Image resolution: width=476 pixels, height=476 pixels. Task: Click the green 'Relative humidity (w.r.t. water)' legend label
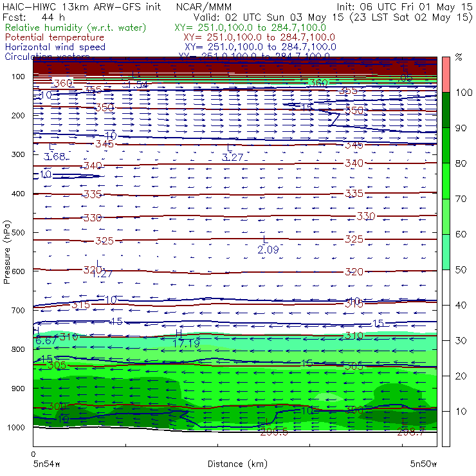[x=76, y=28]
